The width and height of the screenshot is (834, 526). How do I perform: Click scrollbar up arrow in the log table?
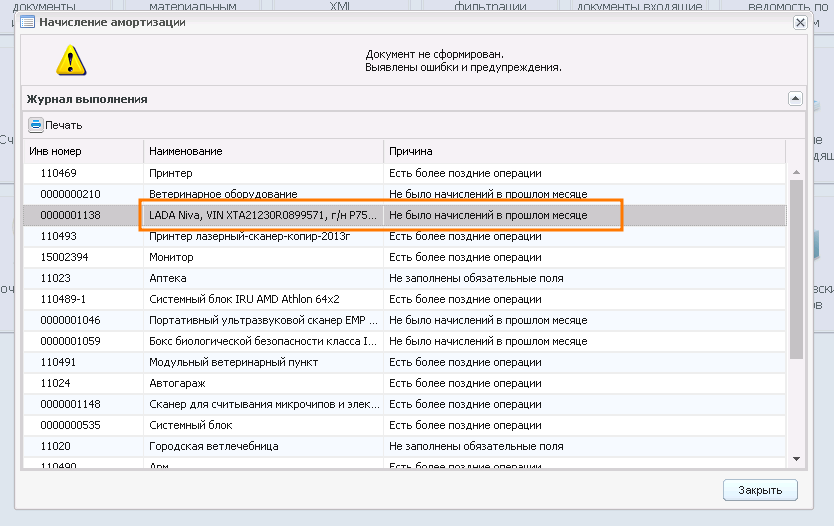(x=796, y=172)
